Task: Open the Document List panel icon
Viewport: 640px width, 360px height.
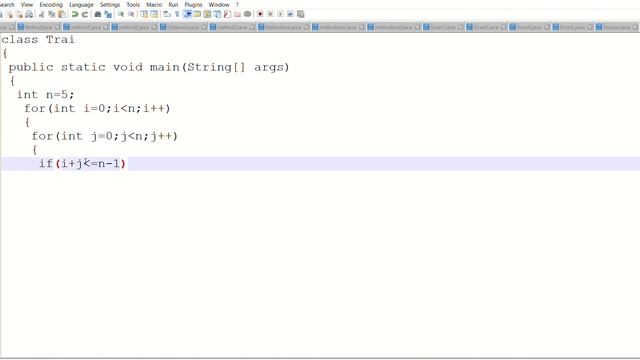Action: tap(217, 14)
